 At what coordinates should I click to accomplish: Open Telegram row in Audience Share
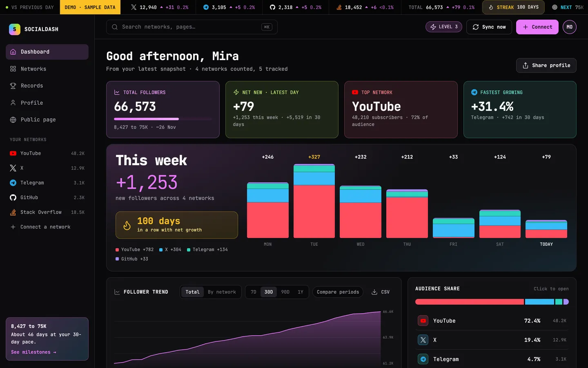[x=492, y=359]
